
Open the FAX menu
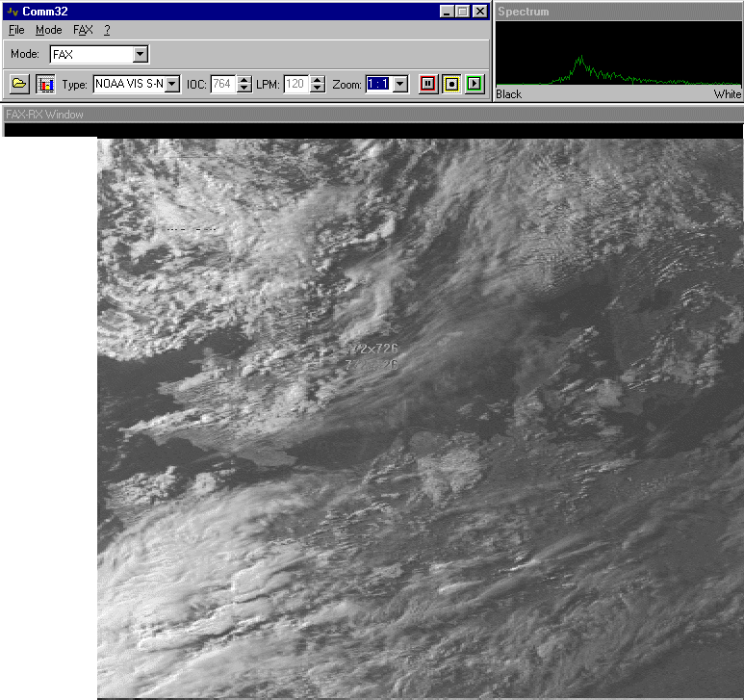(x=83, y=30)
